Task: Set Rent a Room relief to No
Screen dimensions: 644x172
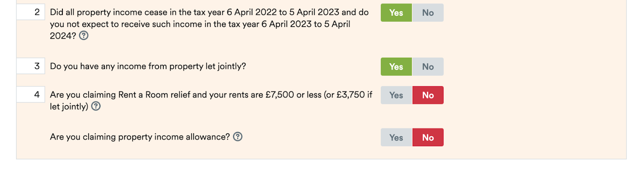Action: [x=428, y=95]
